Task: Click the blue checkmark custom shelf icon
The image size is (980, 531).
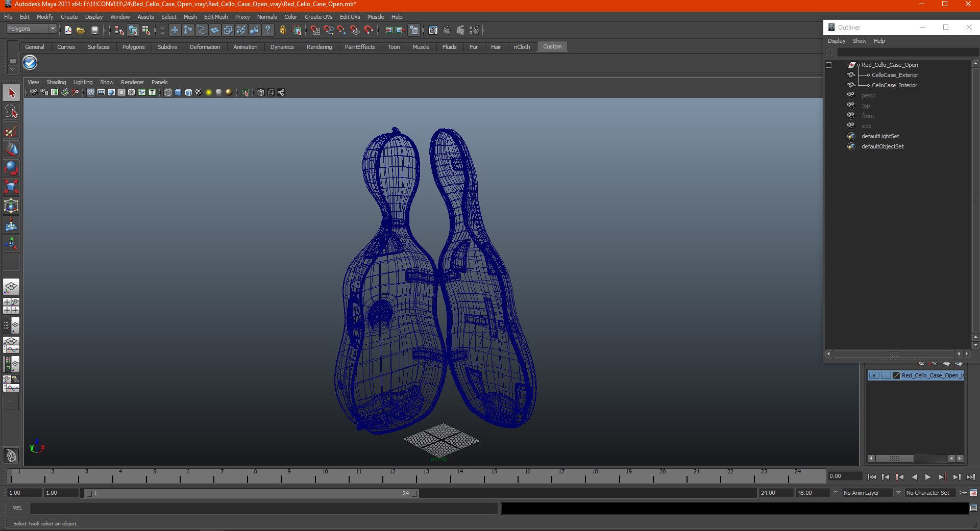Action: pyautogui.click(x=30, y=63)
